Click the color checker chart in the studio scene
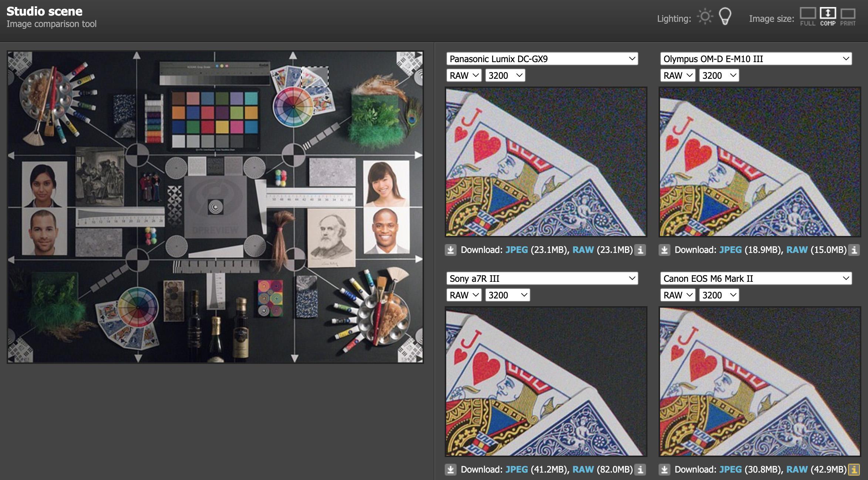Image resolution: width=868 pixels, height=480 pixels. click(215, 119)
